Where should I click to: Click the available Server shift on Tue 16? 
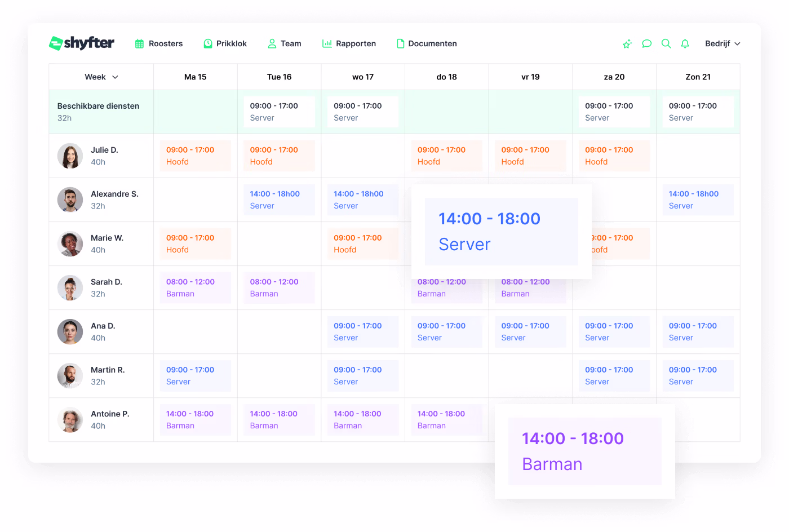279,111
